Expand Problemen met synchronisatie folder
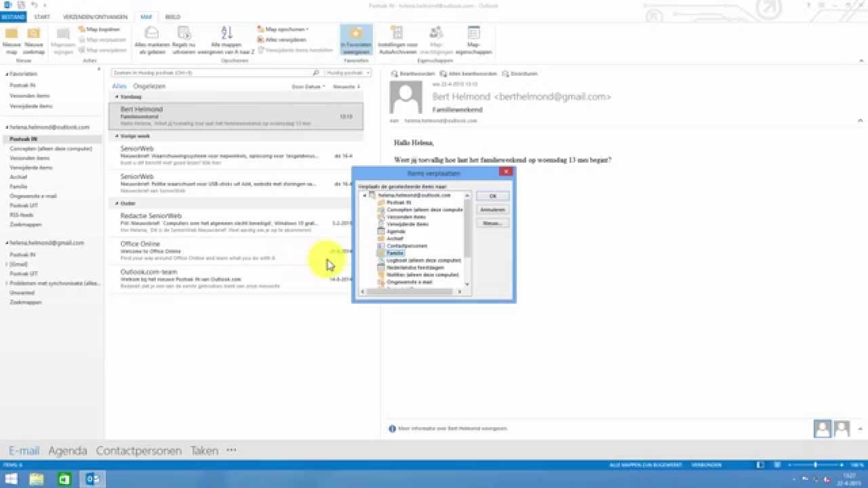The height and width of the screenshot is (488, 868). (7, 283)
